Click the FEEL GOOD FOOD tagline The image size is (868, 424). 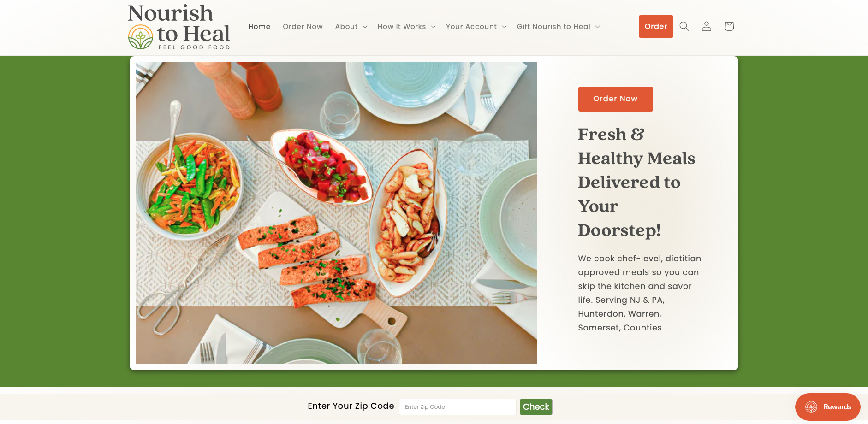pos(194,47)
